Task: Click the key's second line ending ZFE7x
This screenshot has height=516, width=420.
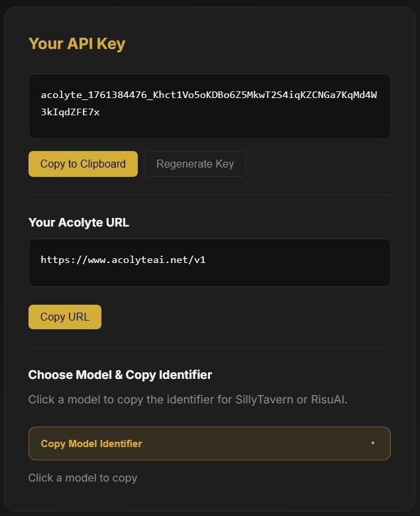Action: 70,112
